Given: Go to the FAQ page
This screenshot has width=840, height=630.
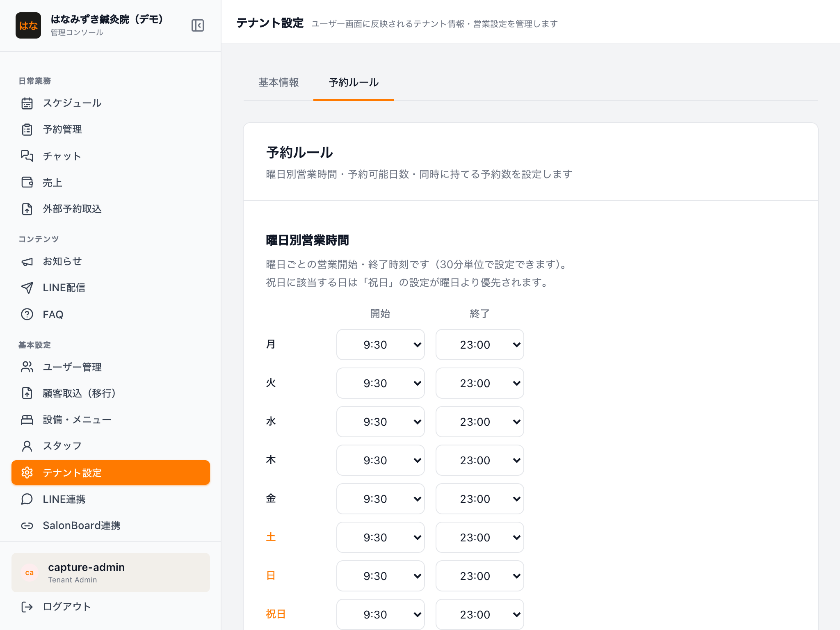Looking at the screenshot, I should tap(111, 314).
